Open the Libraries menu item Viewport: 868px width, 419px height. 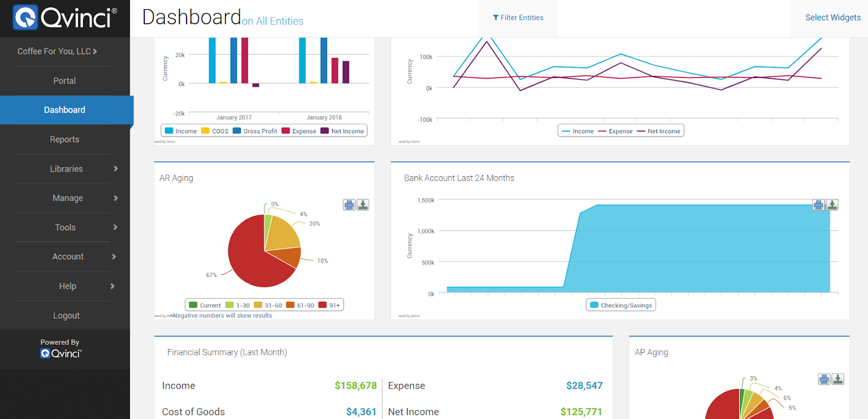coord(66,169)
